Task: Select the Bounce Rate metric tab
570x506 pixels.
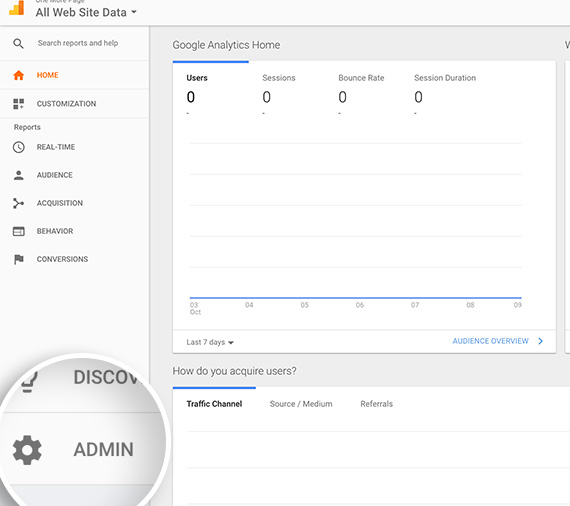Action: pos(361,78)
